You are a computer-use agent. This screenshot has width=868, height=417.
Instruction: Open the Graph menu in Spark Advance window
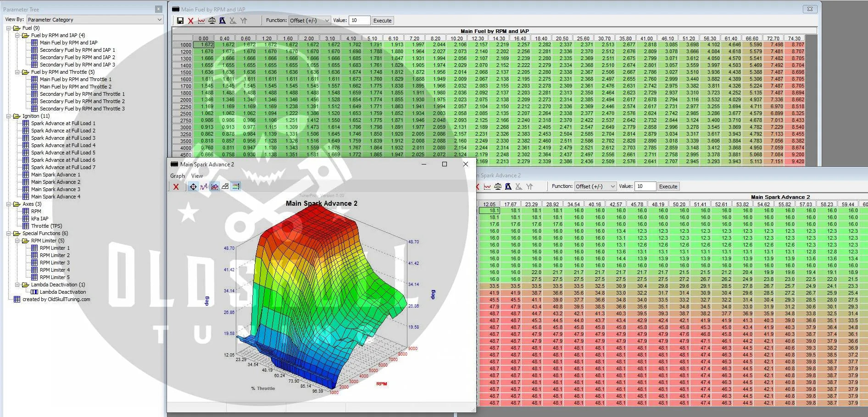coord(178,176)
